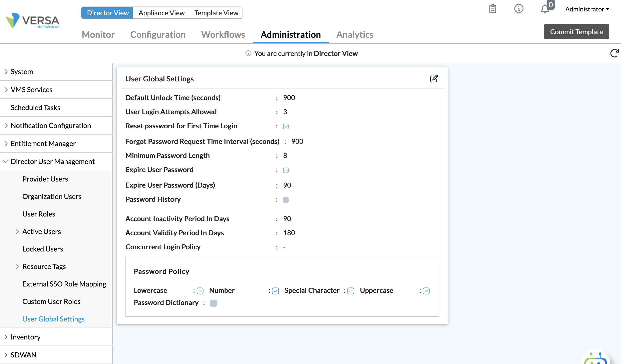Toggle the Password Dictionary option
The height and width of the screenshot is (364, 621).
pyautogui.click(x=213, y=303)
